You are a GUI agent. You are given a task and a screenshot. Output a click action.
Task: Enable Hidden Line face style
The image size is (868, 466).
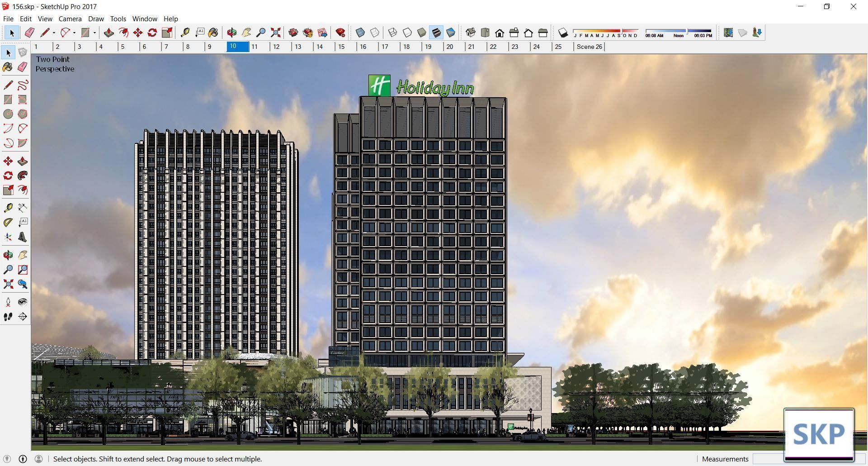click(x=407, y=33)
